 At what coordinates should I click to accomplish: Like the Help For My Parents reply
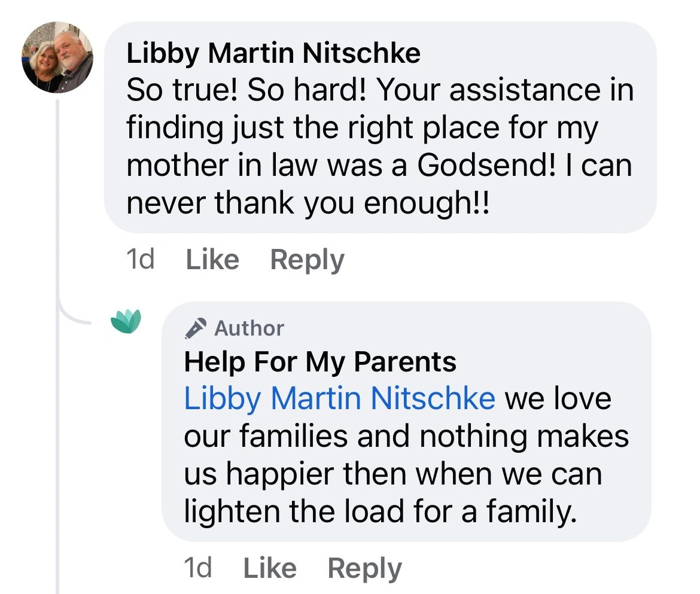click(x=270, y=568)
